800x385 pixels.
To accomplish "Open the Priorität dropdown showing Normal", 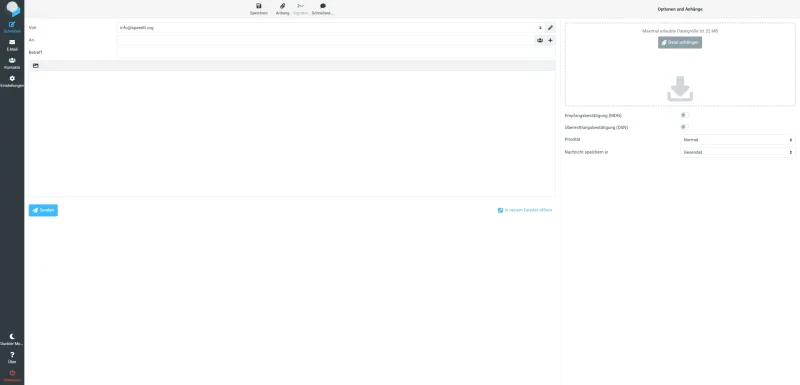I will [738, 140].
